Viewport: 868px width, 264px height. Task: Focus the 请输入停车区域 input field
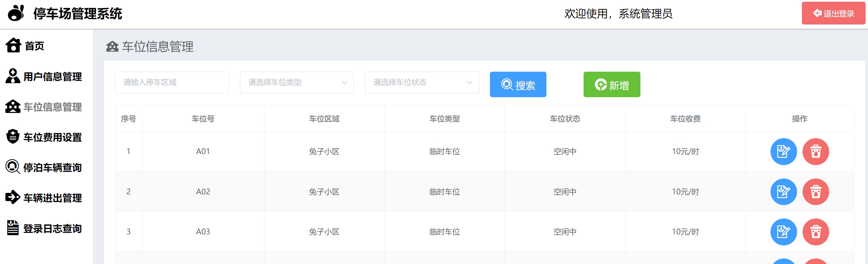click(x=172, y=82)
